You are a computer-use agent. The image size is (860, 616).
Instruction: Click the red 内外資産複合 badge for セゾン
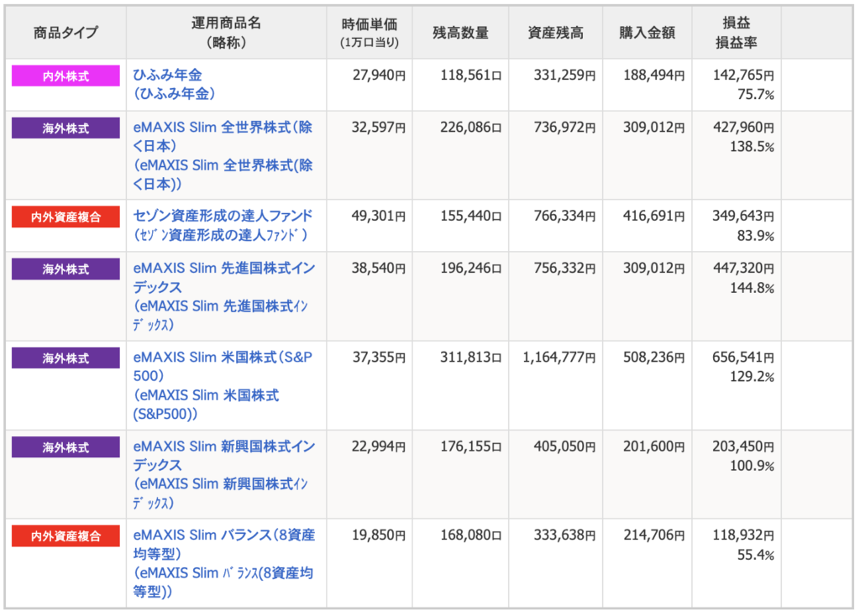[66, 217]
